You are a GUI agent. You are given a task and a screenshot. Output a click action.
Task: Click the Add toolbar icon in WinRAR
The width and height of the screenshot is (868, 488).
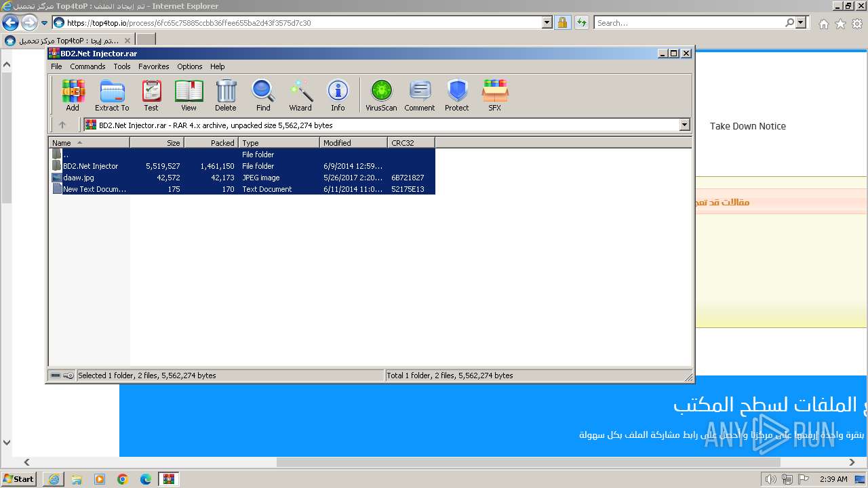[x=73, y=95]
